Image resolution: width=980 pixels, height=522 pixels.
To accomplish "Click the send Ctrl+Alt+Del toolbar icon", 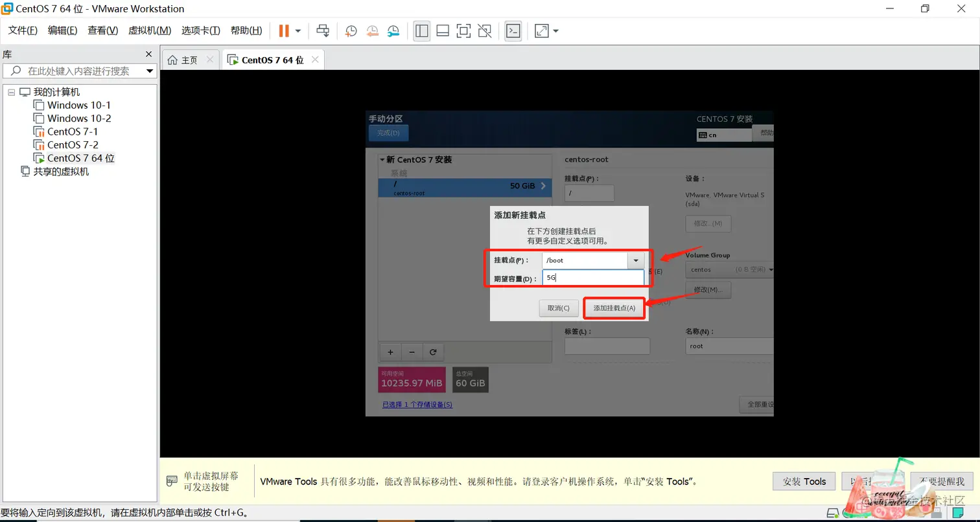I will (323, 30).
